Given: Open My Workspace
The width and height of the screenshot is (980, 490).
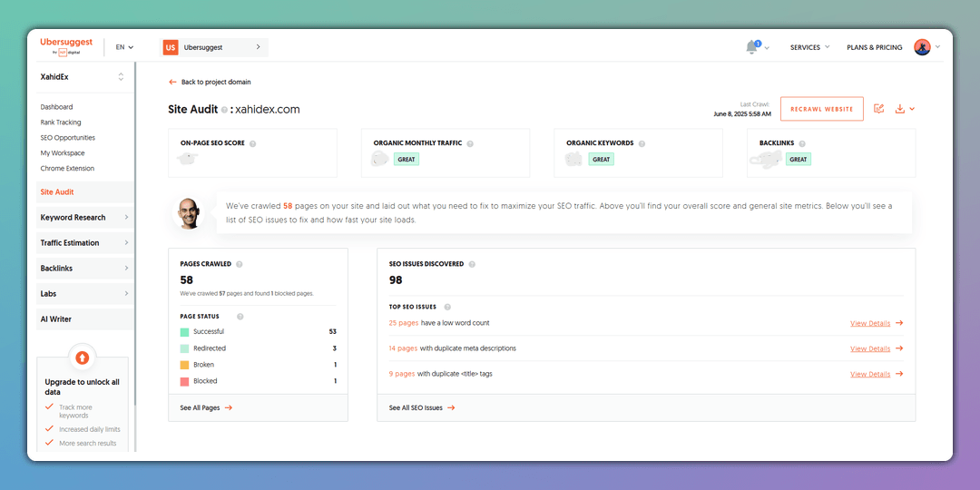Looking at the screenshot, I should tap(63, 153).
